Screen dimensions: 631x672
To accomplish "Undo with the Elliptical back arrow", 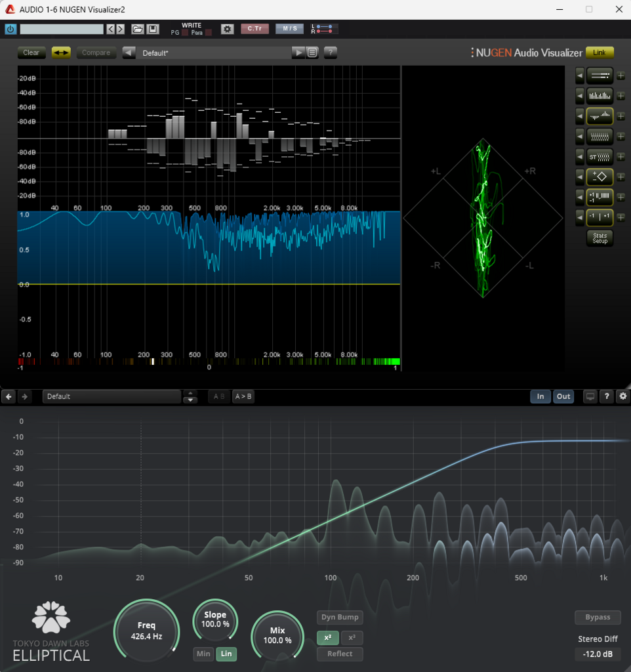I will pos(9,396).
